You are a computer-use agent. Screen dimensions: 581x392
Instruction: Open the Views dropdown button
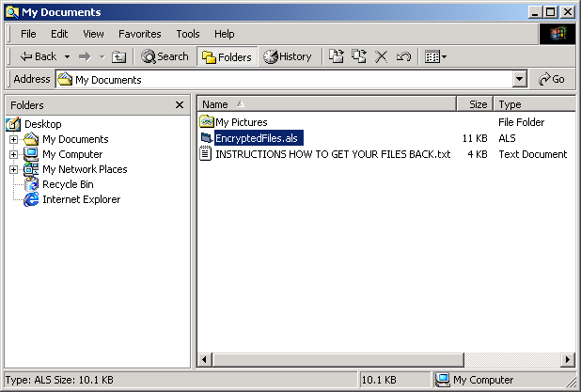tap(436, 56)
